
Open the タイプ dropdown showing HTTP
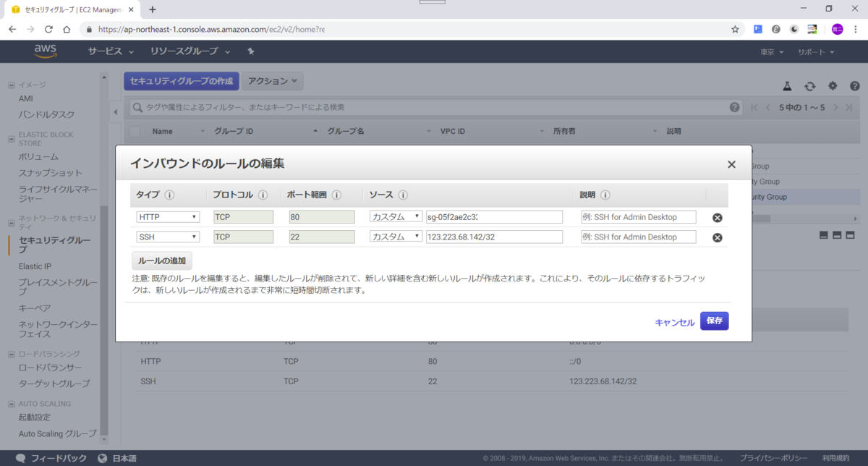pos(168,216)
